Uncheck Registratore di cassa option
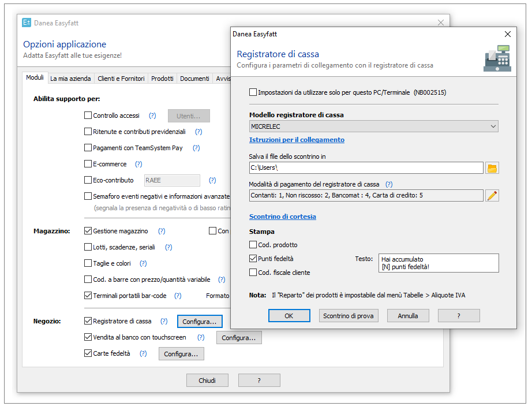Viewport: 532px width, 410px height. click(88, 320)
